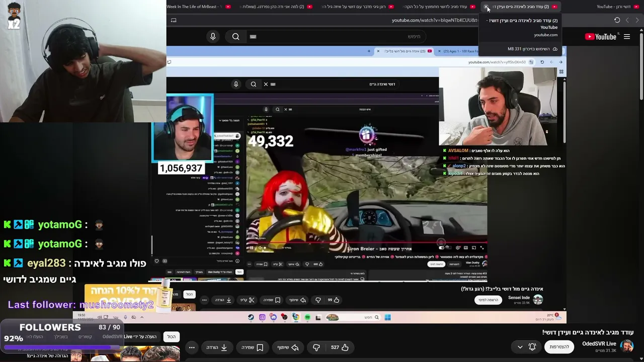644x362 pixels.
Task: Pause the nested video player
Action: [251, 248]
